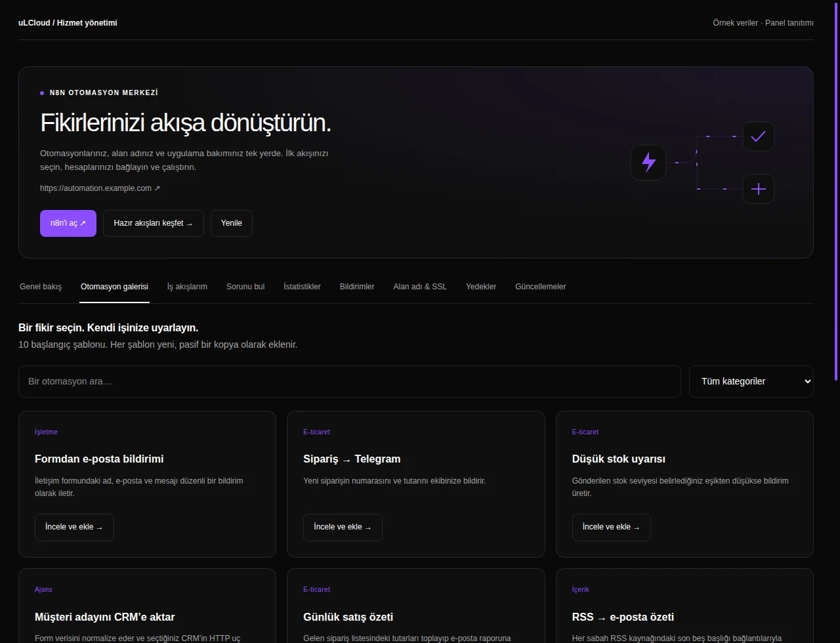Go to the Sorunu bul tab

[245, 287]
